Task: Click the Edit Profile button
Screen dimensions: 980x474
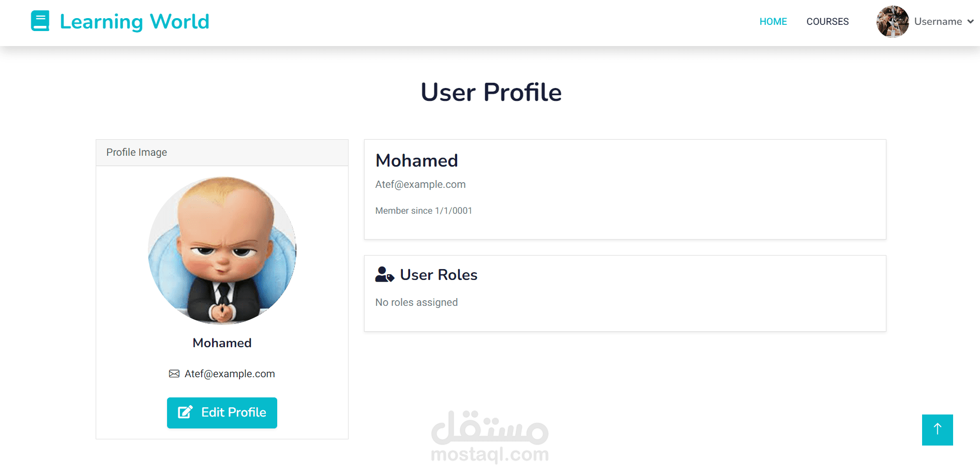Action: tap(222, 413)
